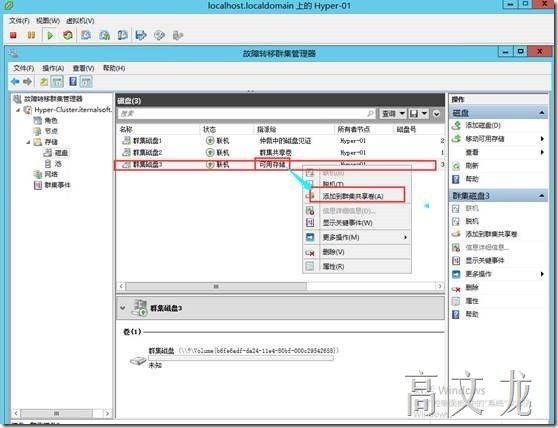
Task: Choose 显示关键事件(W) in the context menu
Action: tap(357, 223)
